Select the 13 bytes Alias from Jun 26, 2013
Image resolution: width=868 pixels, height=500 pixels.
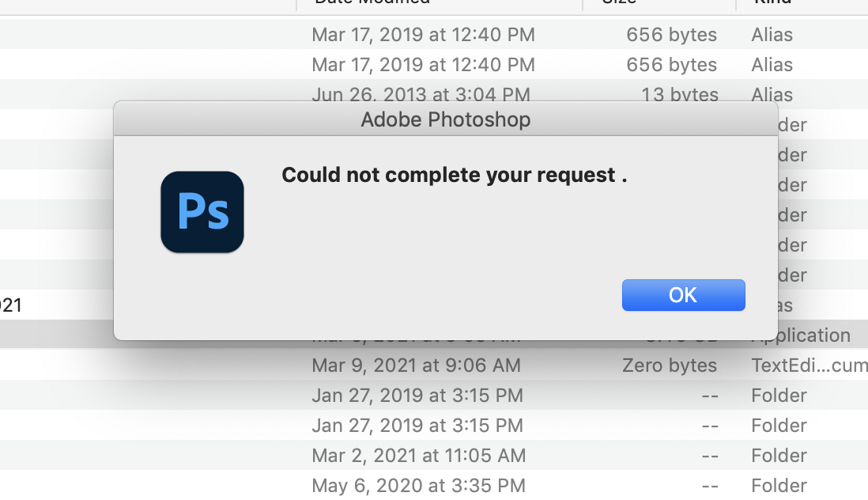(421, 94)
